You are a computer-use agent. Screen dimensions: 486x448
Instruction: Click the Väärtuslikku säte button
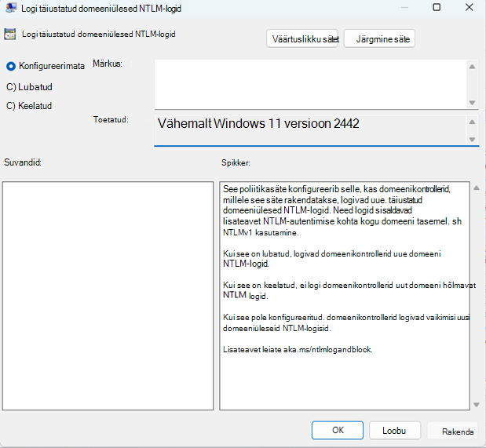[302, 38]
